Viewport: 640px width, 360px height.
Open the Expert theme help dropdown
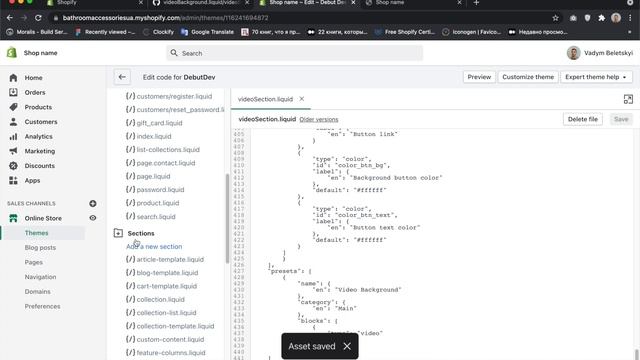click(x=596, y=77)
